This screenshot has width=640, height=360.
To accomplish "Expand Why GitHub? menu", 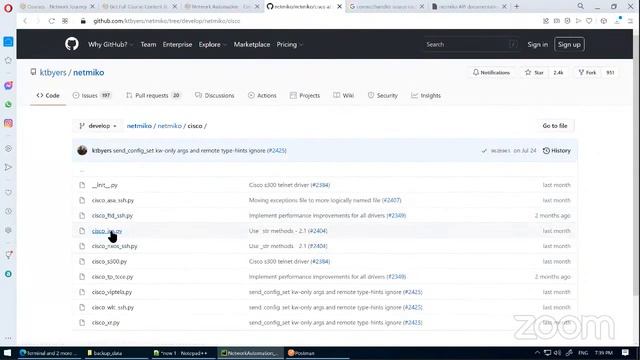I will [111, 44].
